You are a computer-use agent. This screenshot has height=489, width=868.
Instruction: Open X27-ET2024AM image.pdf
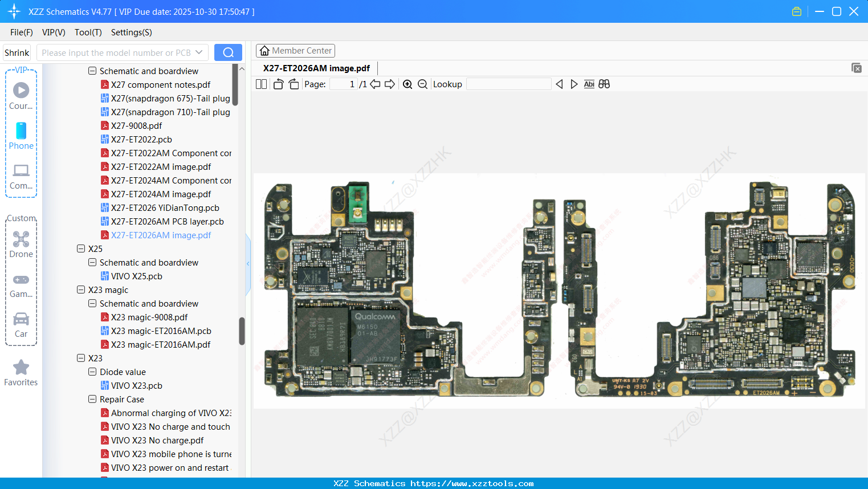click(161, 194)
